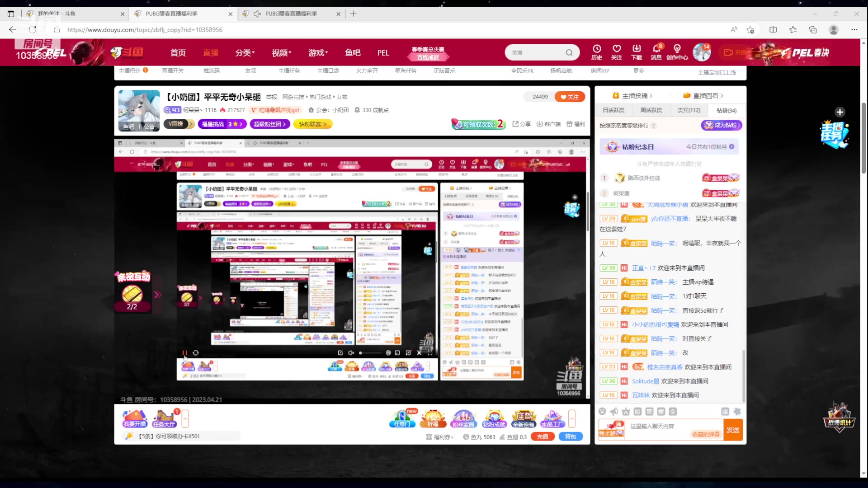Click the 下载 download icon

[637, 52]
